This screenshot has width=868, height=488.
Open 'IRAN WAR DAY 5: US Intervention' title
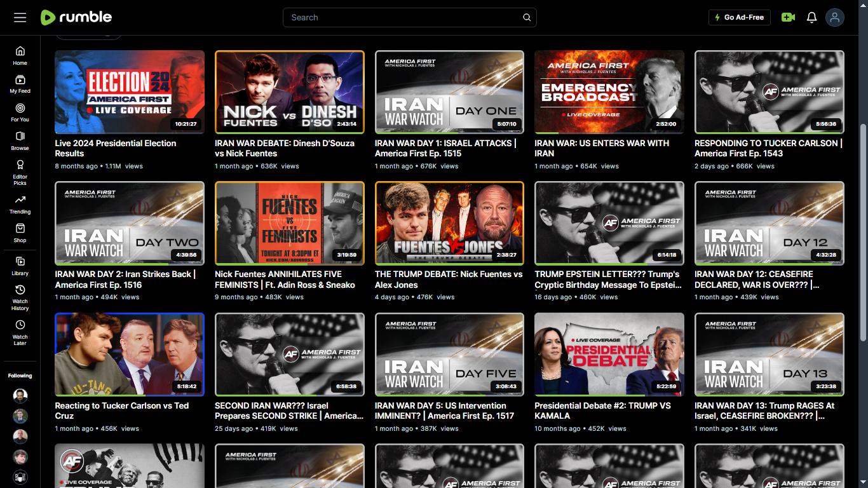(x=444, y=410)
